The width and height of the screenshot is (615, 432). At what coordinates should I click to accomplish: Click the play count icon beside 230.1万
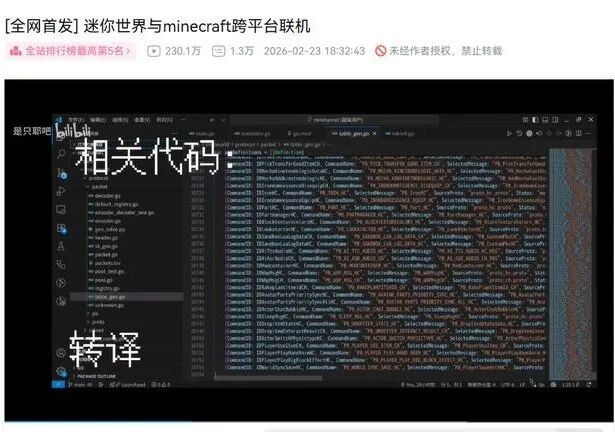tap(154, 51)
